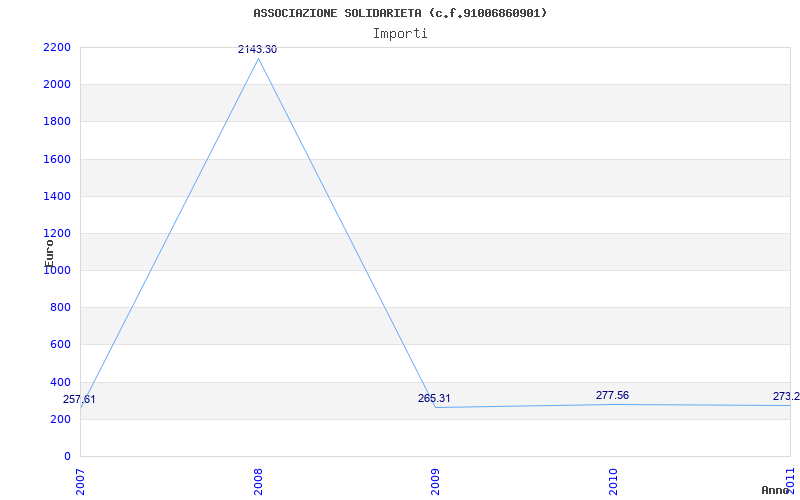Click the Anno x-axis title

point(775,490)
